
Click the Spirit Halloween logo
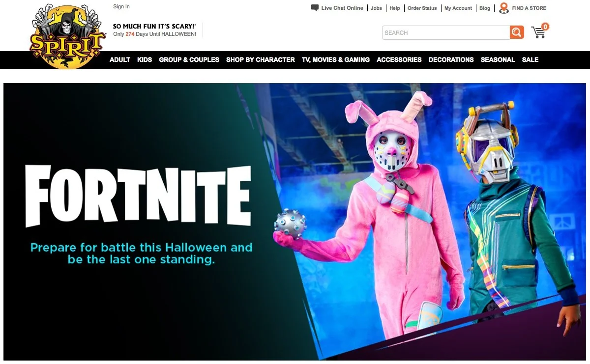(67, 37)
